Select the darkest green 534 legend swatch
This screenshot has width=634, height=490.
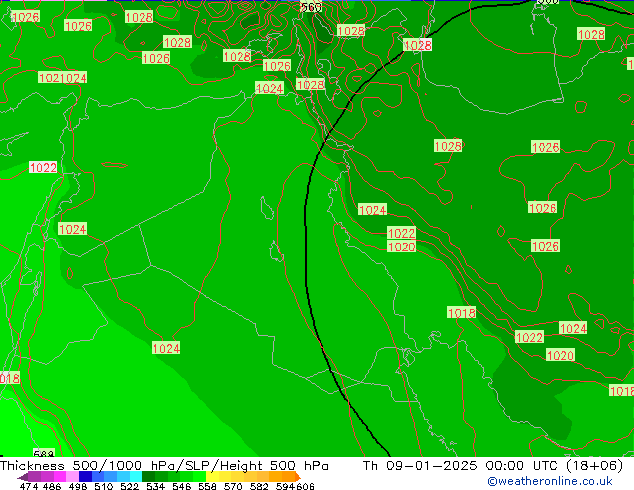pyautogui.click(x=148, y=476)
